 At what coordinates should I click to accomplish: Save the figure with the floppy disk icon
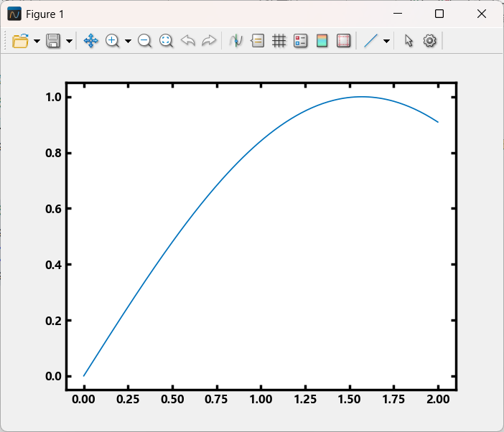pyautogui.click(x=53, y=41)
